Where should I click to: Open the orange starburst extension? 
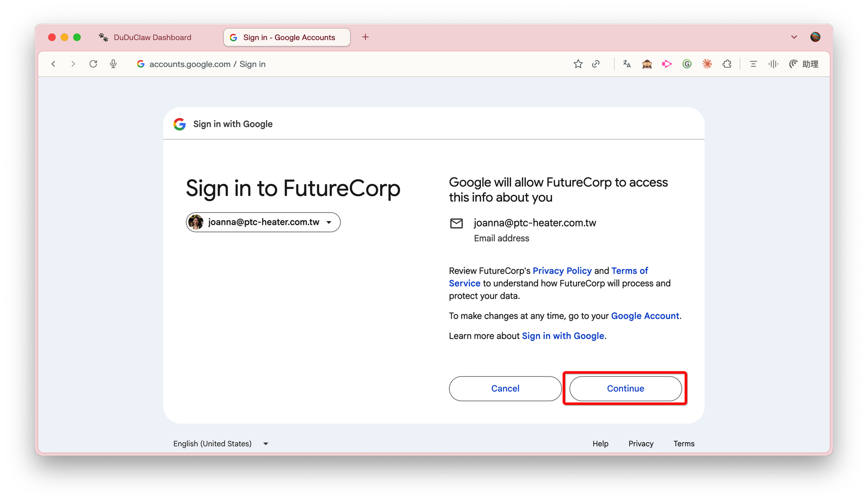pyautogui.click(x=707, y=64)
